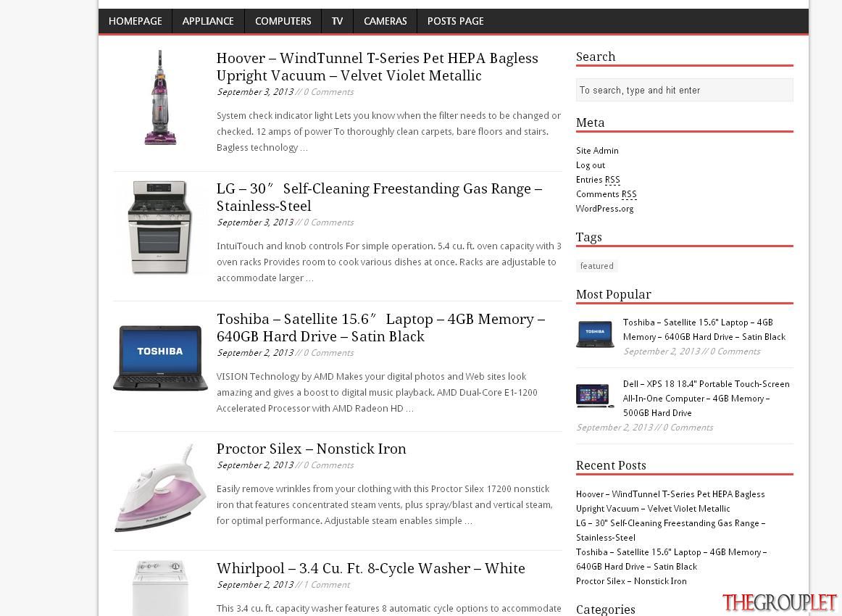Open LG Gas Range link in Recent Posts
The height and width of the screenshot is (616, 842).
pyautogui.click(x=670, y=530)
